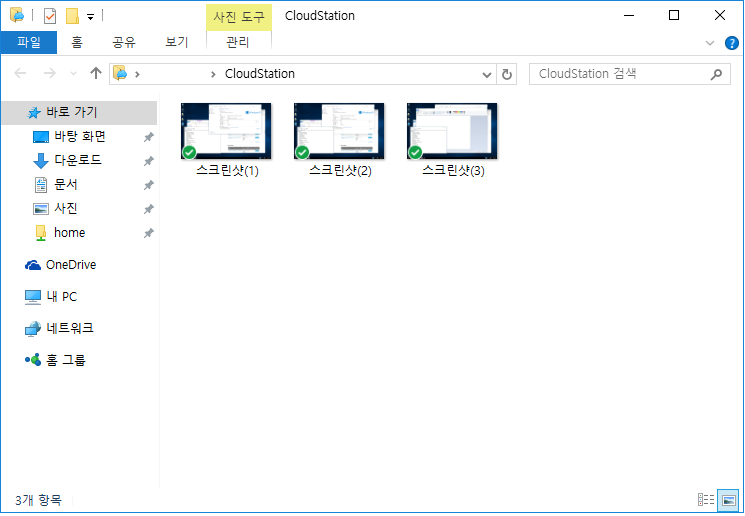Click the file name label 스크린샷(2)
This screenshot has width=745, height=516.
(341, 170)
